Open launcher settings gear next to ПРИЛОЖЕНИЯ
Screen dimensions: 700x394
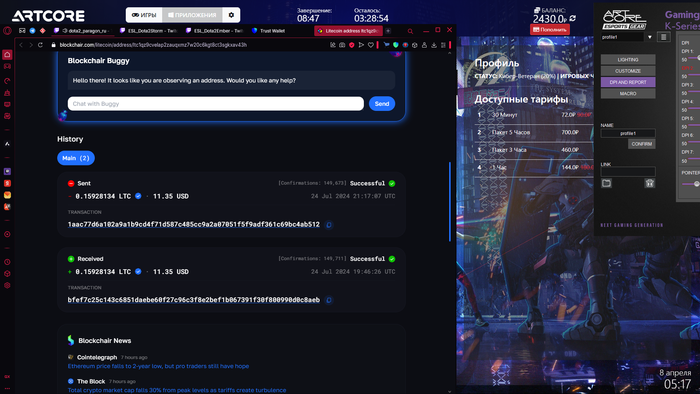point(231,15)
